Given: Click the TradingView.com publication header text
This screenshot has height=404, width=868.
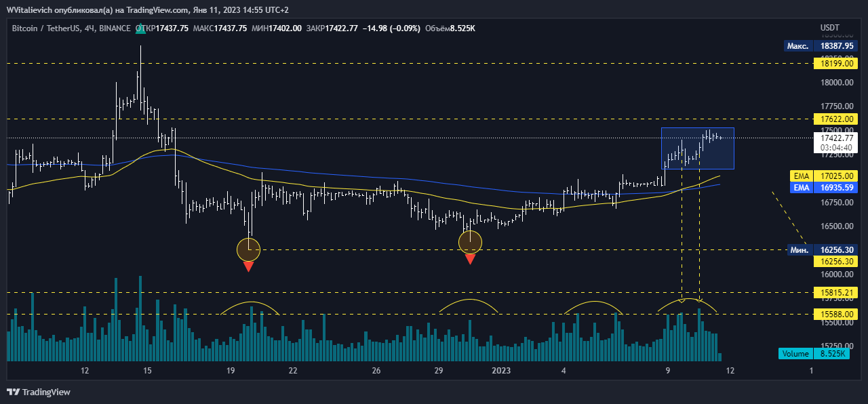Looking at the screenshot, I should point(147,10).
